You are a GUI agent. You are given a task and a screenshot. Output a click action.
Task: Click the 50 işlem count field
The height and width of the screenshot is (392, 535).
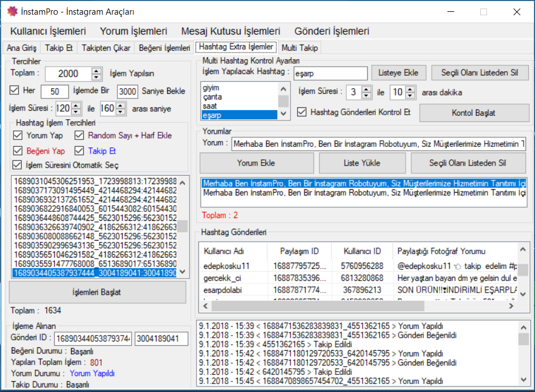55,92
